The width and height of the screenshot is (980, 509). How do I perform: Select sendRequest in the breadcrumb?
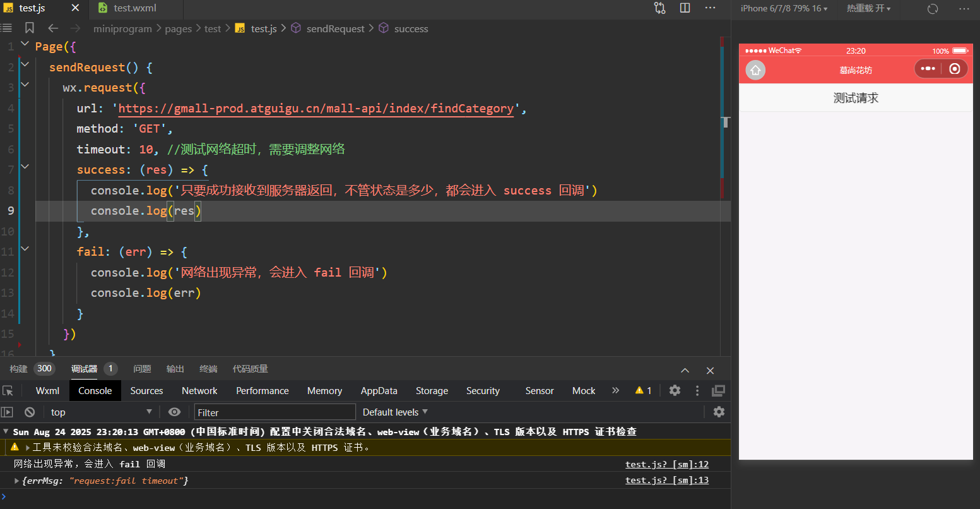[x=335, y=28]
